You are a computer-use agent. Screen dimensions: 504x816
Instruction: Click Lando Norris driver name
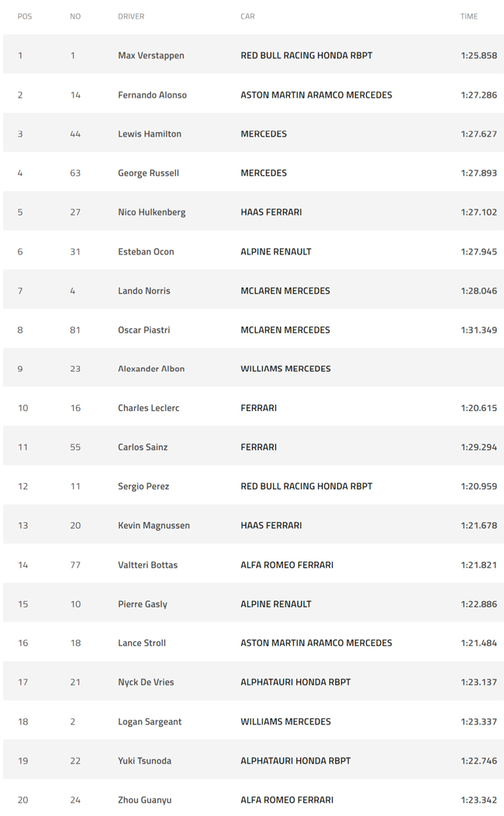coord(144,291)
